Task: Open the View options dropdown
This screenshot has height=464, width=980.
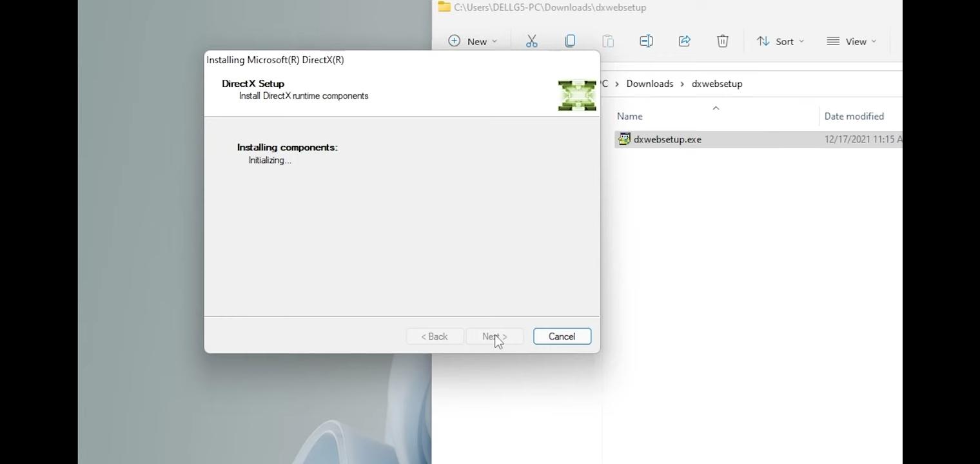Action: [x=875, y=41]
